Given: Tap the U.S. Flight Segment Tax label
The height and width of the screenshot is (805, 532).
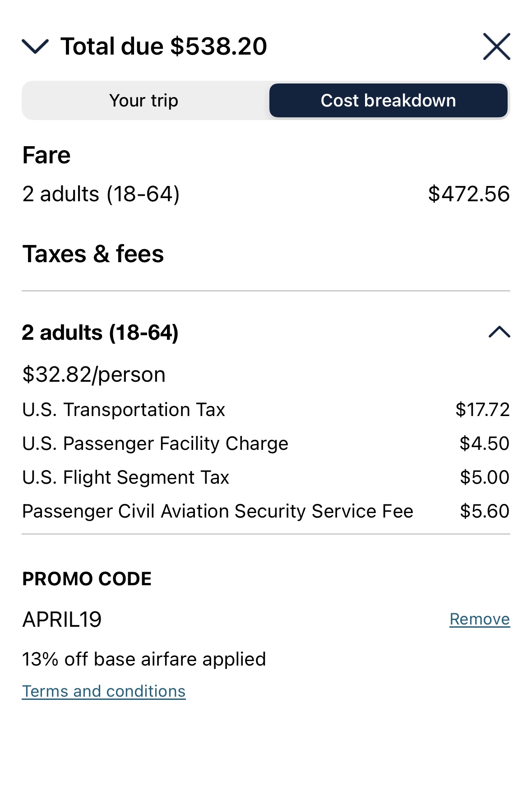Looking at the screenshot, I should click(x=126, y=477).
